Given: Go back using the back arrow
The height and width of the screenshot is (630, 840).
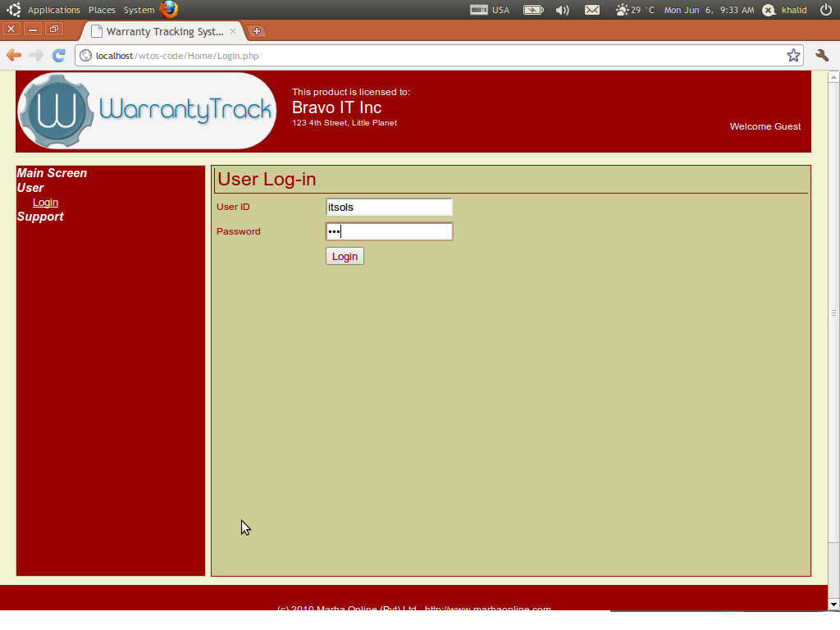Looking at the screenshot, I should (13, 56).
